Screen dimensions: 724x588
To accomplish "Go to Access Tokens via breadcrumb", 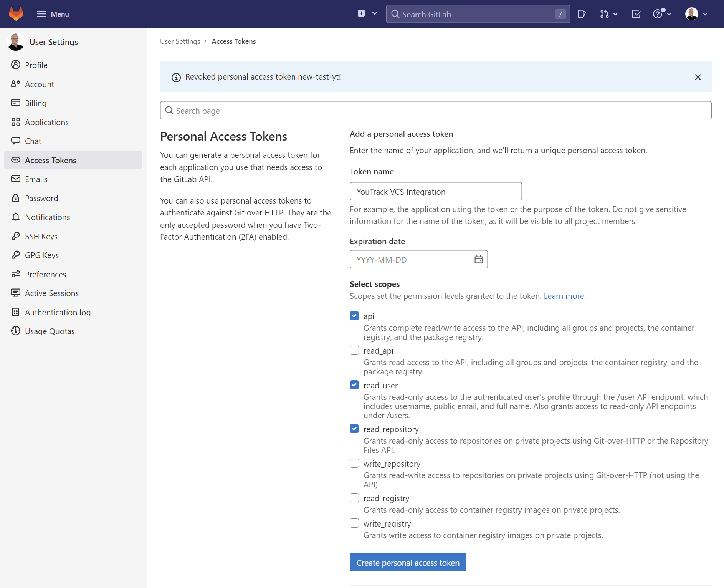I will (x=233, y=41).
